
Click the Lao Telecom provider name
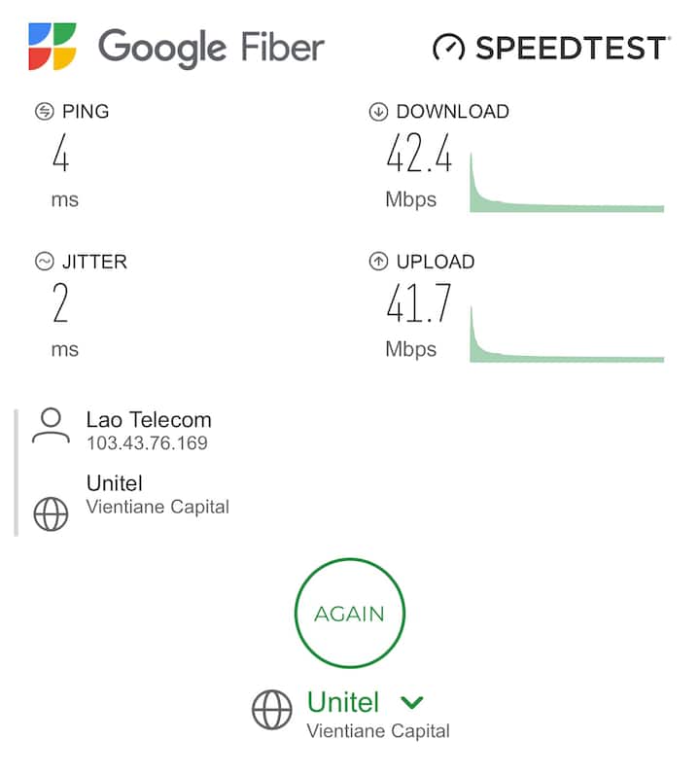[x=149, y=420]
